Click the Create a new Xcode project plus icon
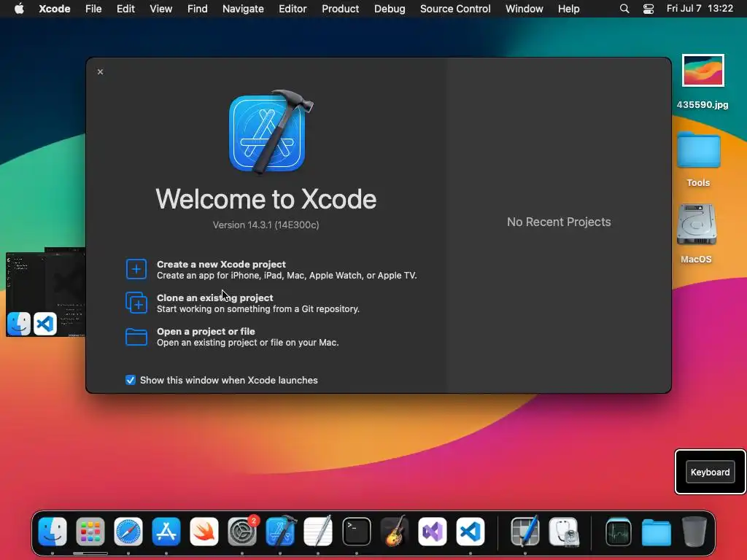The width and height of the screenshot is (747, 560). point(136,269)
